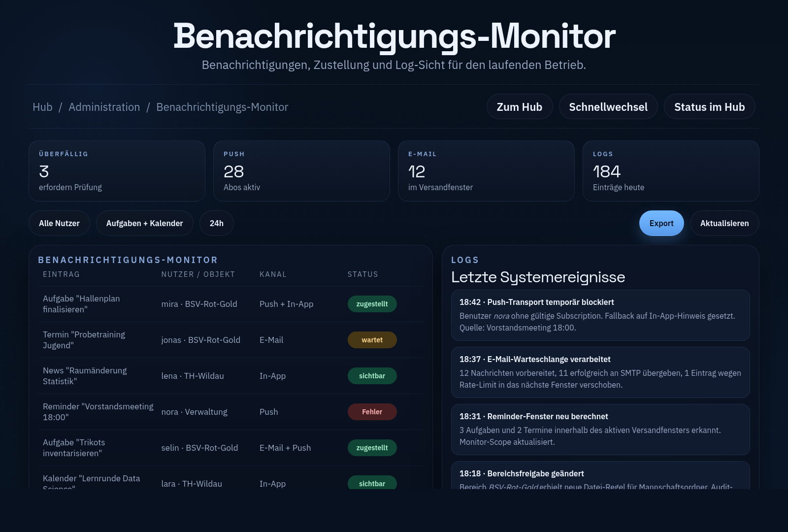The height and width of the screenshot is (532, 788).
Task: Toggle the 24h time filter
Action: [x=216, y=223]
